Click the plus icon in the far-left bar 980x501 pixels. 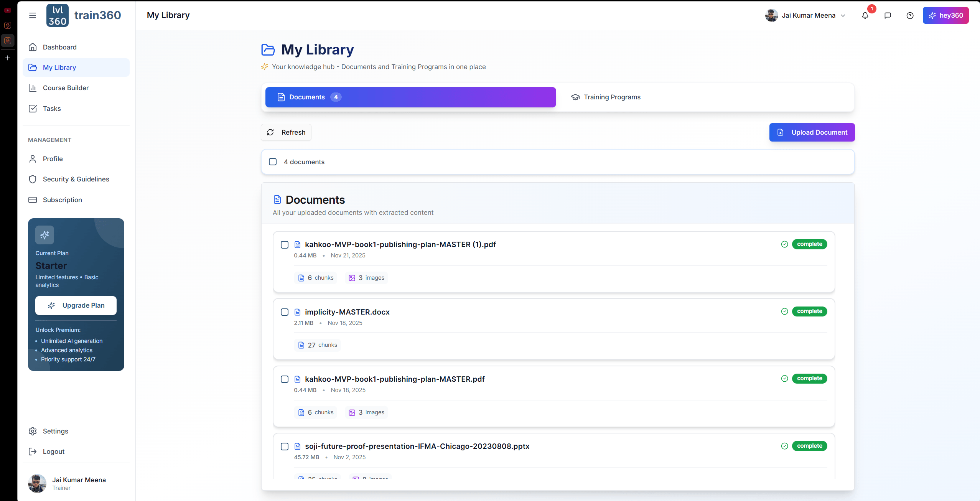8,58
